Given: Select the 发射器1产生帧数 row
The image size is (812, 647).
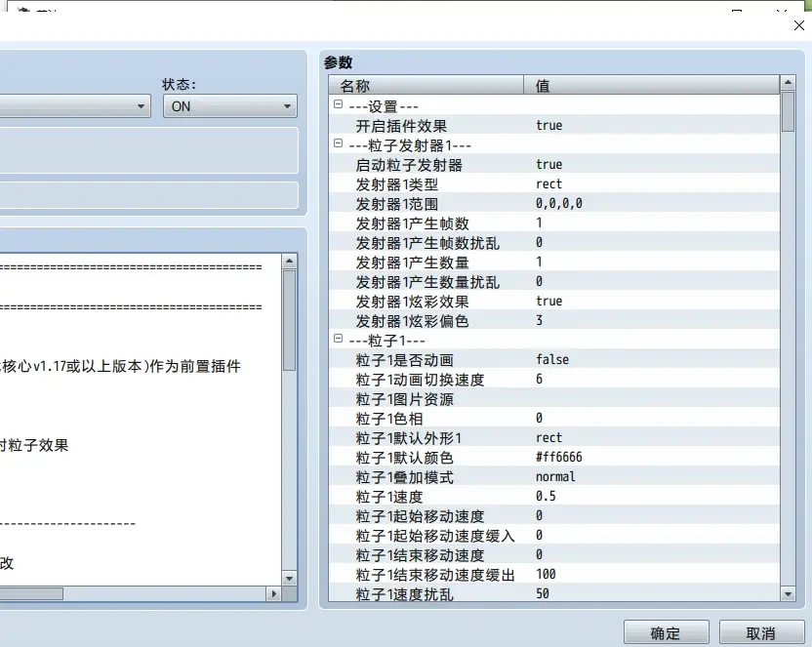Looking at the screenshot, I should coord(554,223).
